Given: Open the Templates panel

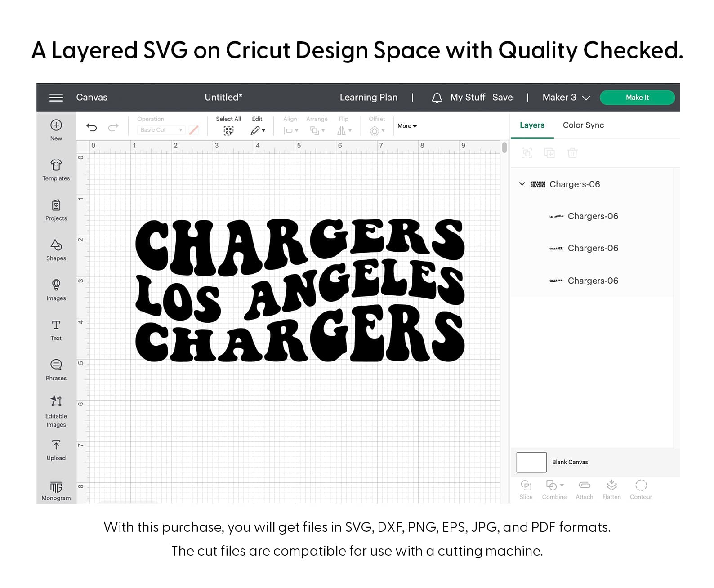Looking at the screenshot, I should 56,170.
